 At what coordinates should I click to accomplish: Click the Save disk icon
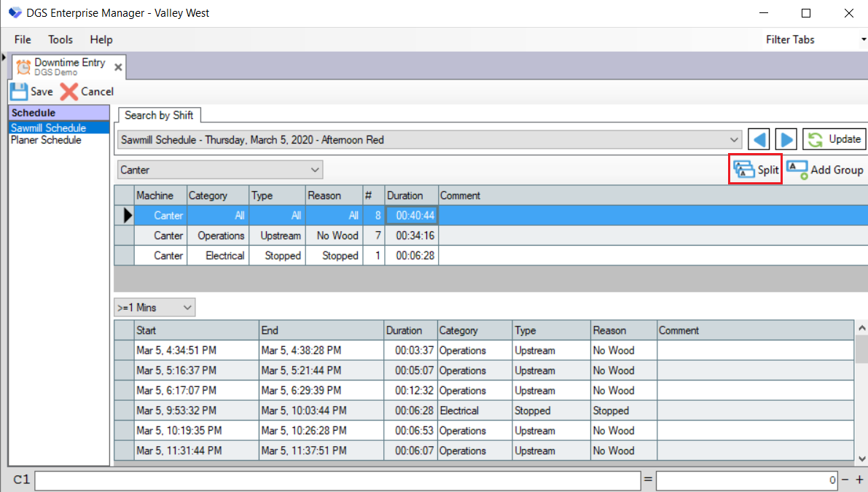pos(19,92)
